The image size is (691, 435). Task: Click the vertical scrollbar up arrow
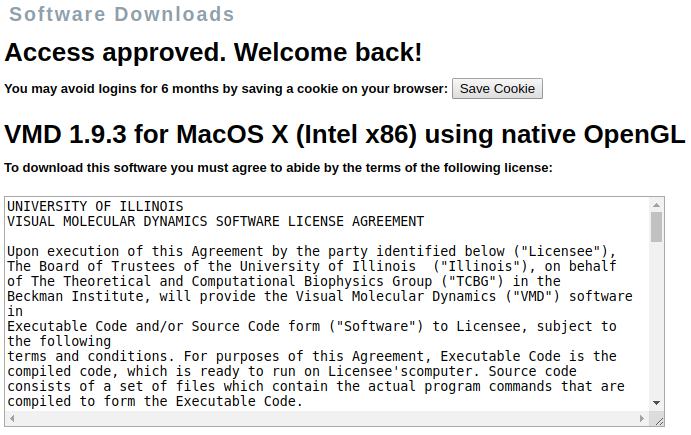(656, 204)
